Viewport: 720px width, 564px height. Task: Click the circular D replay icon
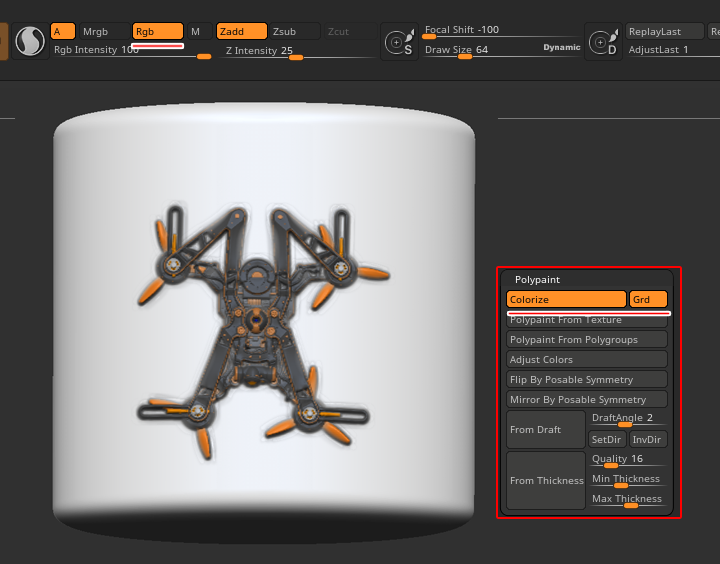[x=604, y=43]
